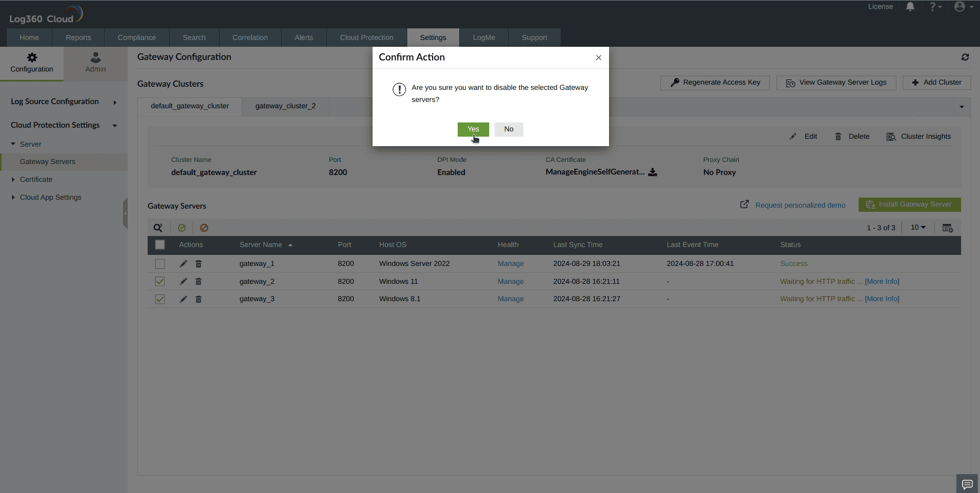Open More Info for gateway_3 status
Image resolution: width=980 pixels, height=493 pixels.
(x=882, y=299)
